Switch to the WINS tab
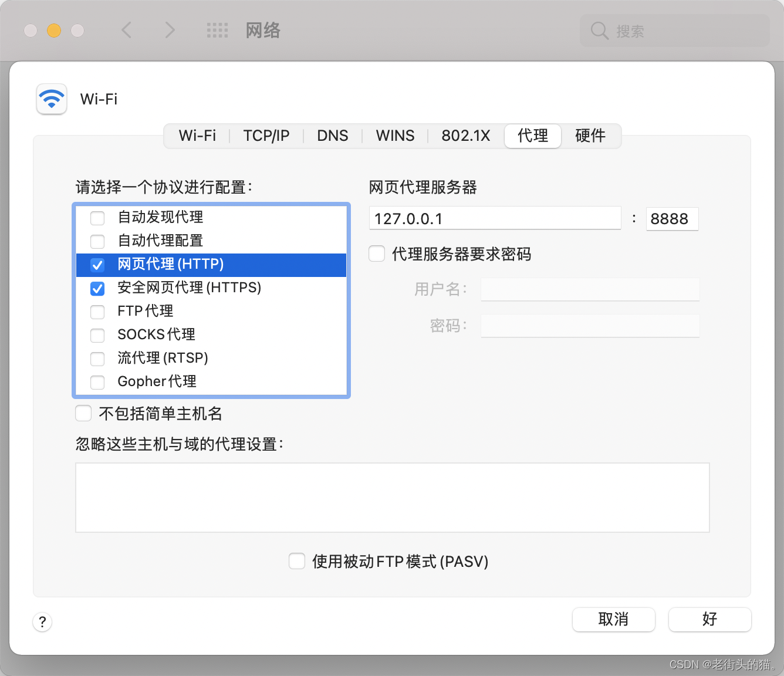 (x=395, y=136)
